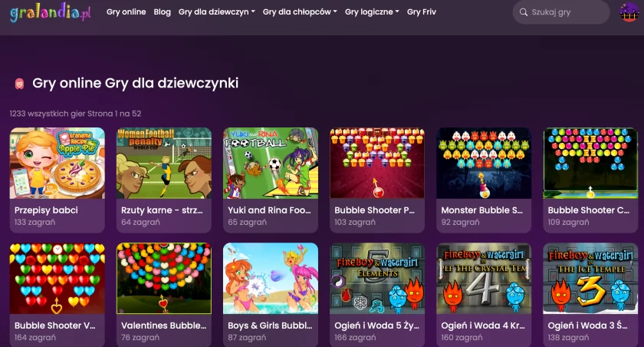Click text 1233 wszystkich gier Strona 1 na 52
644x347 pixels.
point(76,114)
